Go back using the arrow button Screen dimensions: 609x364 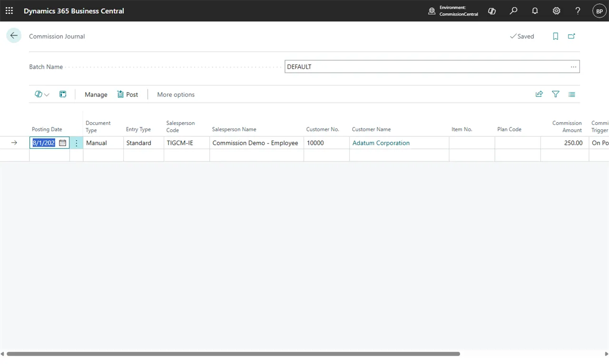14,36
